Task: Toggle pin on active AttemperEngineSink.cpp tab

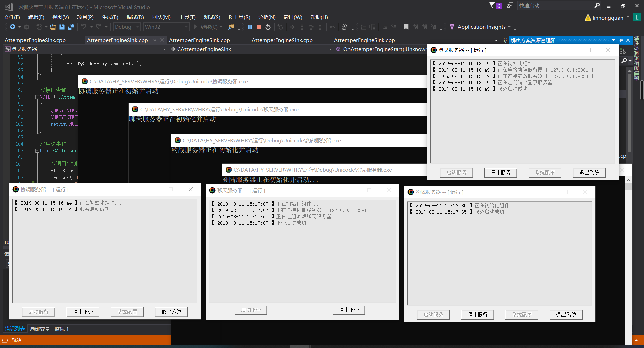Action: (x=155, y=40)
